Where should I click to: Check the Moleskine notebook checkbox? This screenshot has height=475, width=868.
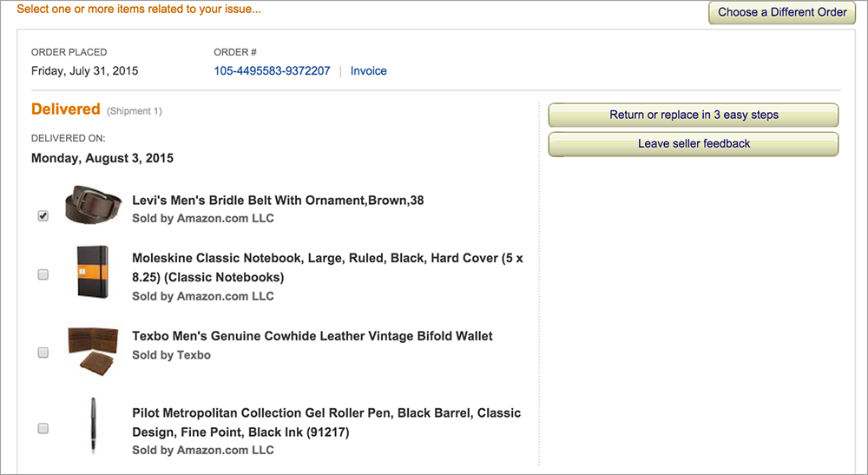pyautogui.click(x=43, y=274)
